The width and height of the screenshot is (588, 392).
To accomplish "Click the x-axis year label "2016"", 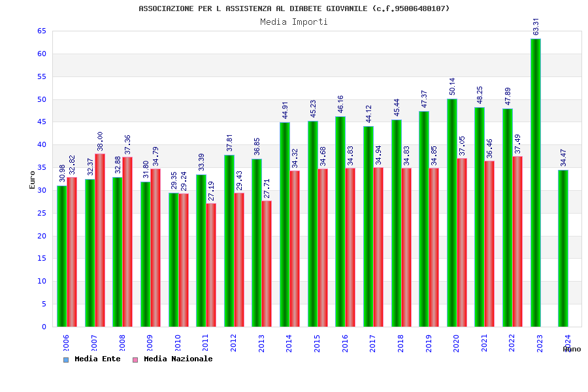I will coord(345,343).
